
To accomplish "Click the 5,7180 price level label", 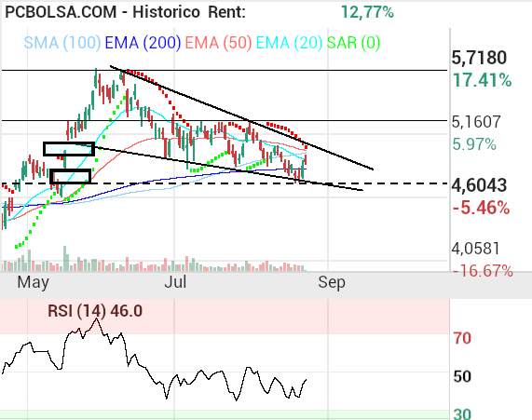I will coord(479,58).
